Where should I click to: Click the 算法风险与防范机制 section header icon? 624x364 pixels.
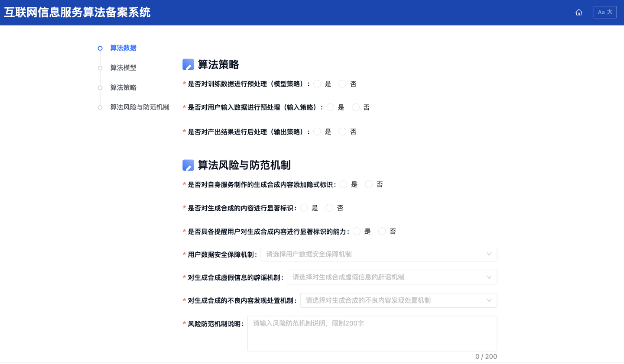click(x=188, y=165)
